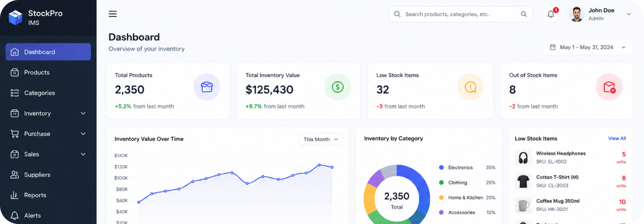Viewport: 644px width, 224px height.
Task: Click the Clothing green legend dot
Action: point(441,182)
